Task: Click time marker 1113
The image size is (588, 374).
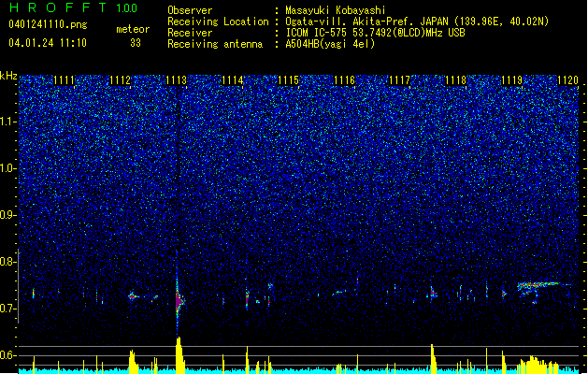Action: (176, 80)
